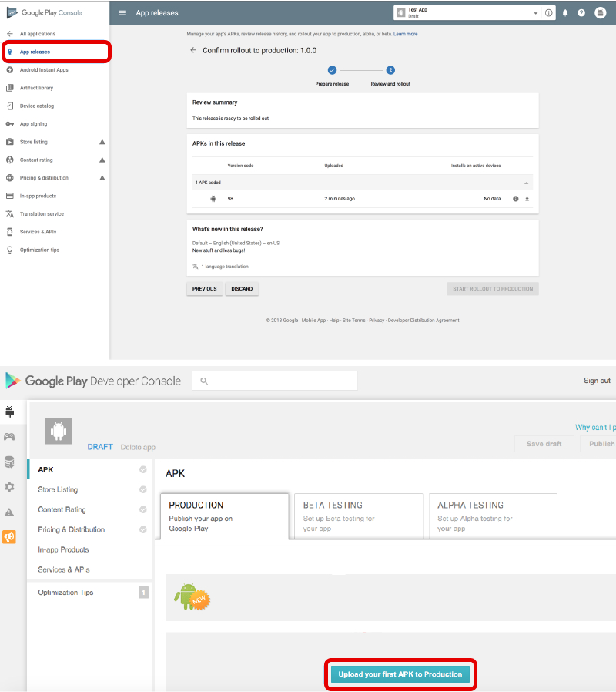Open the database stack icon in left rail
This screenshot has height=692, width=616.
point(9,462)
